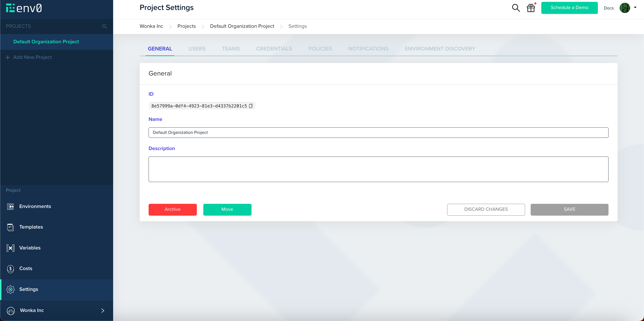Image resolution: width=644 pixels, height=321 pixels.
Task: Expand the Wonka Inc organization chevron
Action: [103, 310]
